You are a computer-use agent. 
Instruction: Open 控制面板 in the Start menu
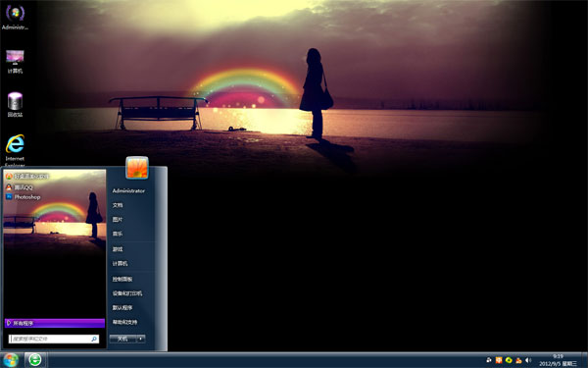[x=122, y=279]
